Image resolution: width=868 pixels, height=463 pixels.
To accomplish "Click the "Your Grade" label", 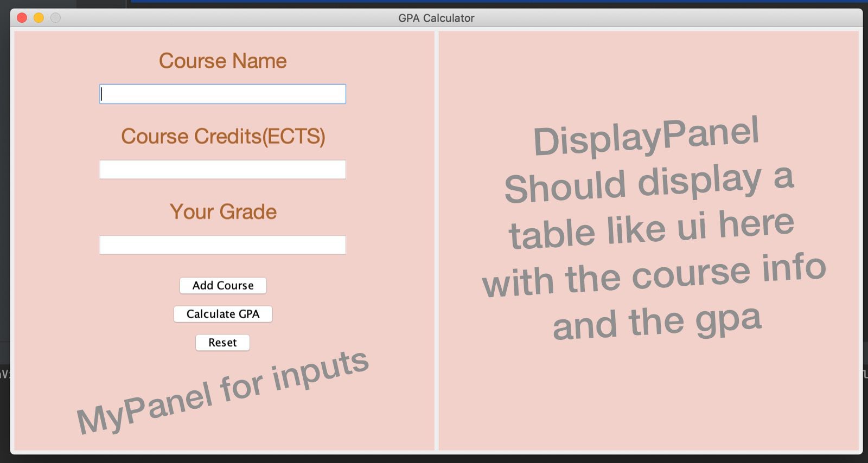I will point(223,212).
